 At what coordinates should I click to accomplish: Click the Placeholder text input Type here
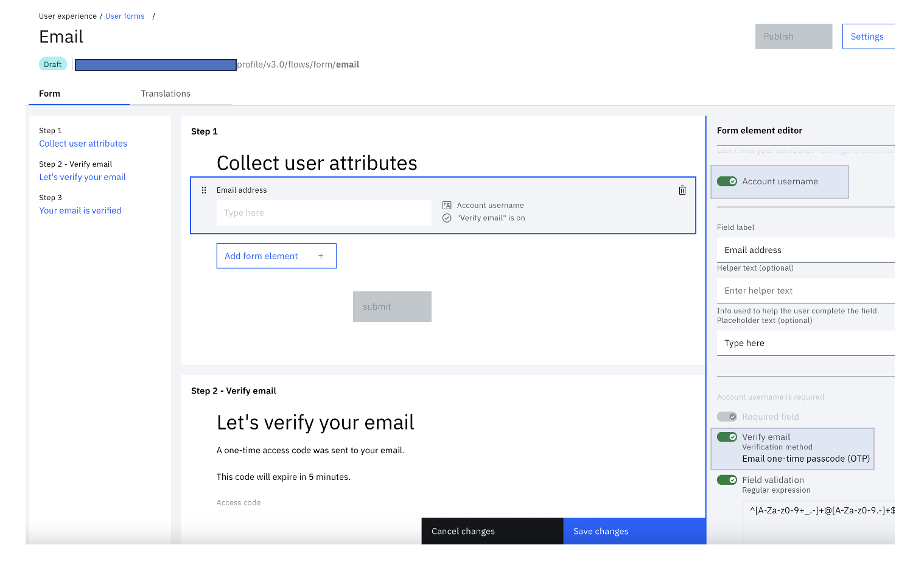pos(806,343)
